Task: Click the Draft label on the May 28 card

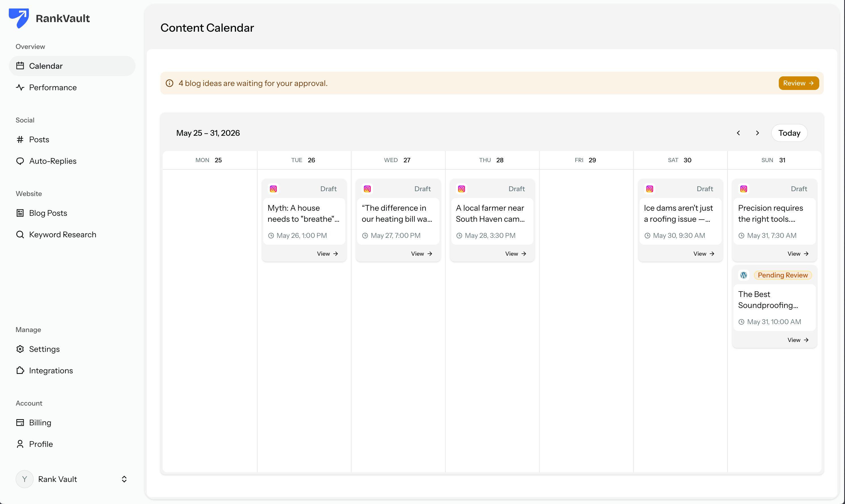Action: (516, 189)
